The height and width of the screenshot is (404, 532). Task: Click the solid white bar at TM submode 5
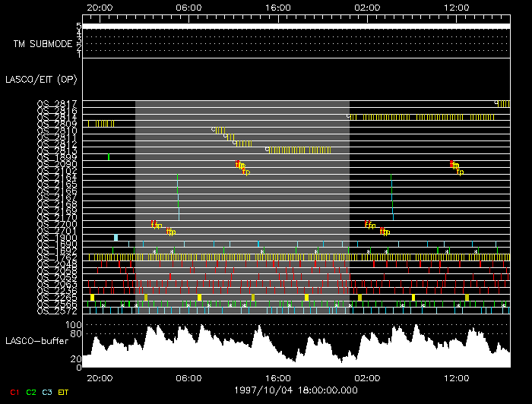pyautogui.click(x=296, y=26)
